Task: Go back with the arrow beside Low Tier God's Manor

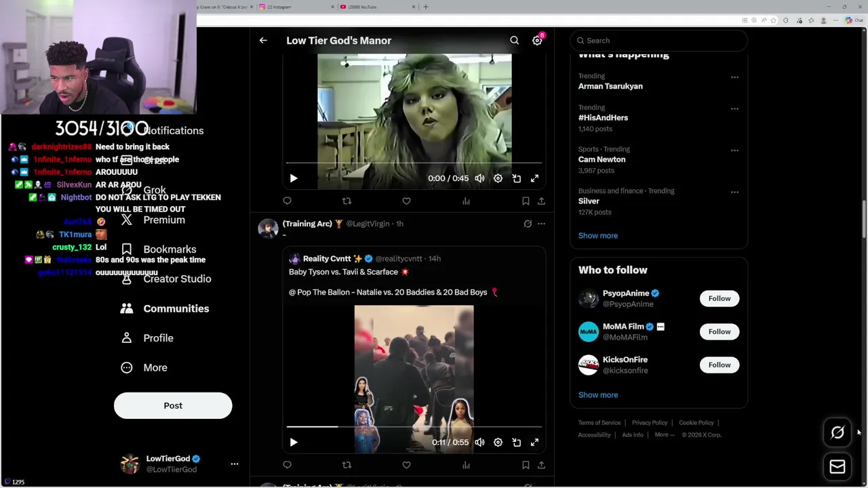Action: point(263,41)
